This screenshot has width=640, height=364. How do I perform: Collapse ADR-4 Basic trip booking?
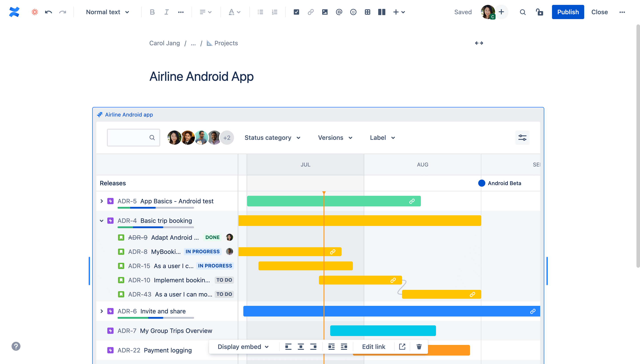click(x=101, y=221)
